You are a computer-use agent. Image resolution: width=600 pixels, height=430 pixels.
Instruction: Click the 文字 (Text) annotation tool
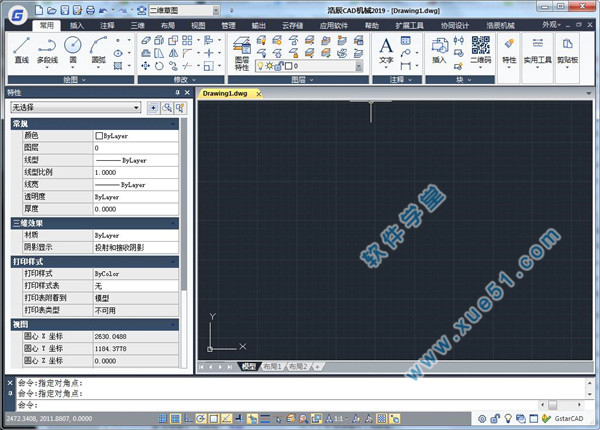[387, 48]
